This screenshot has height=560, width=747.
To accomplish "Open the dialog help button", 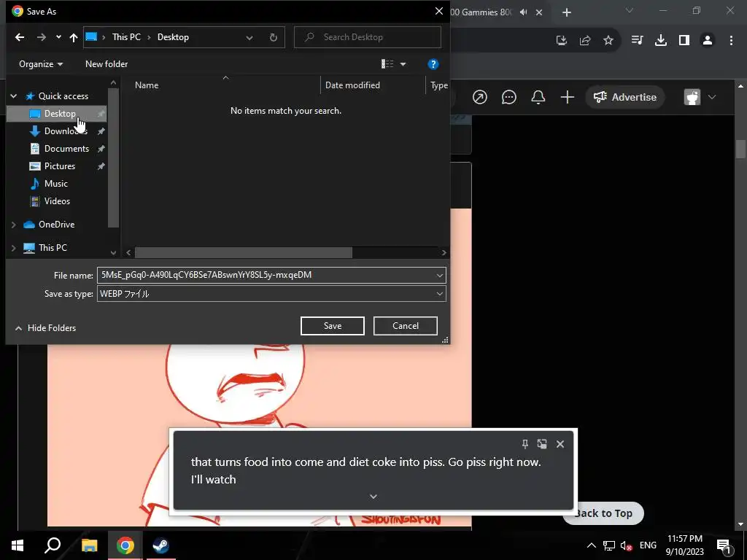I will (x=433, y=64).
